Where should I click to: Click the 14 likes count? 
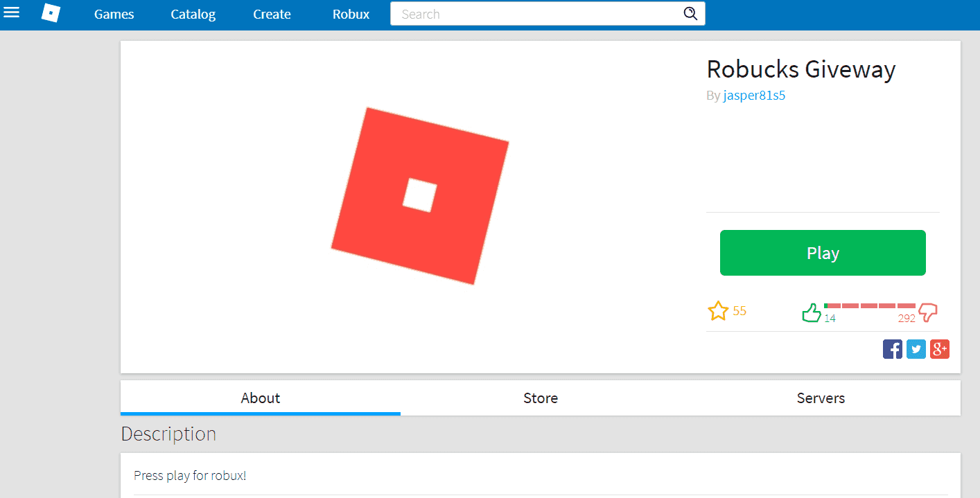830,319
